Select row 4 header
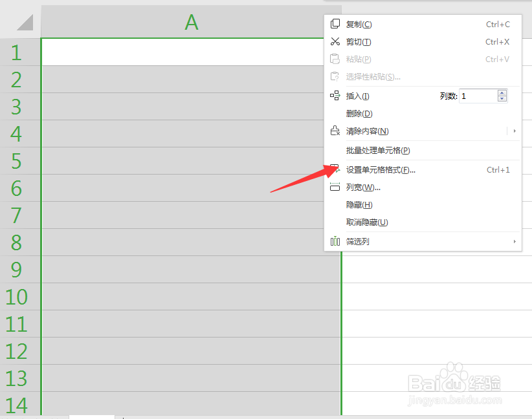This screenshot has height=419, width=532. click(20, 134)
